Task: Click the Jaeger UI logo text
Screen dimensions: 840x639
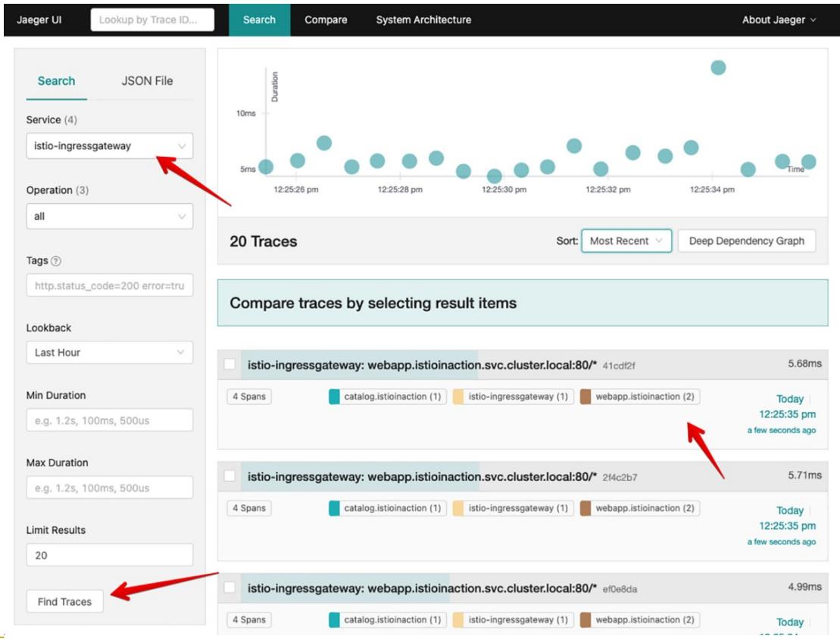Action: click(40, 20)
